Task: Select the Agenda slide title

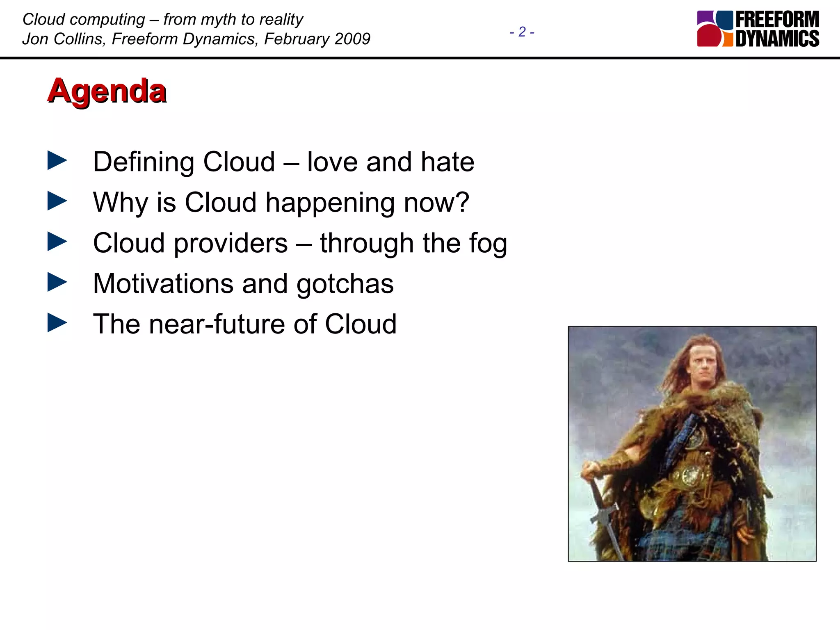Action: click(x=107, y=91)
